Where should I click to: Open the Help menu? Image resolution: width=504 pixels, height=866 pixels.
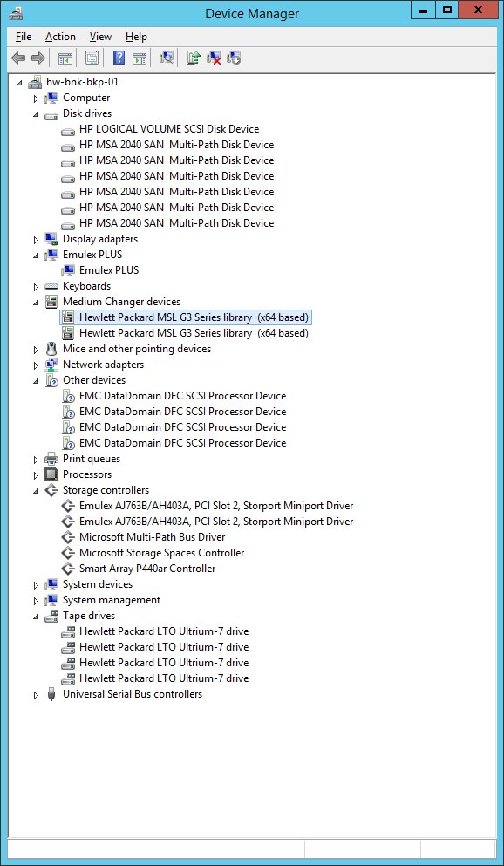click(136, 37)
